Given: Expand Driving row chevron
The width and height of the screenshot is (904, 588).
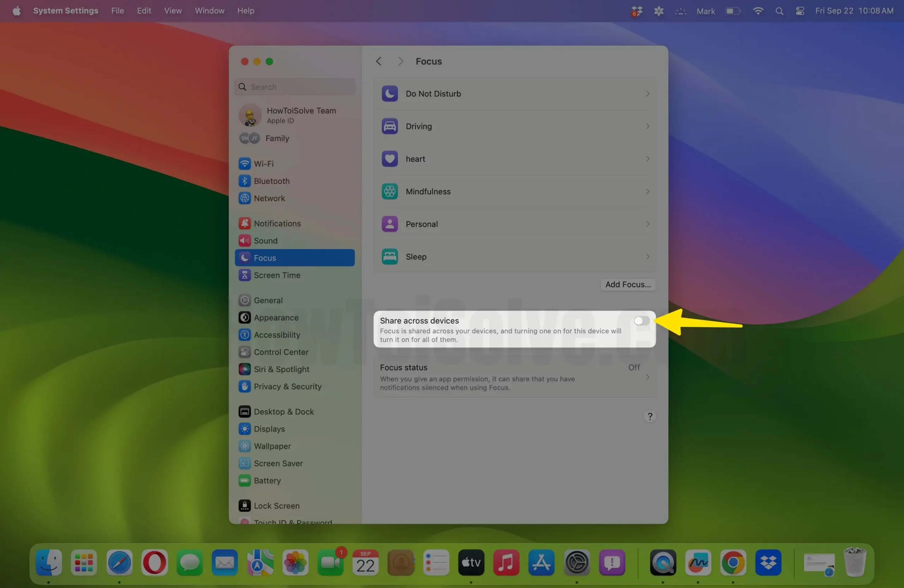Looking at the screenshot, I should point(648,126).
